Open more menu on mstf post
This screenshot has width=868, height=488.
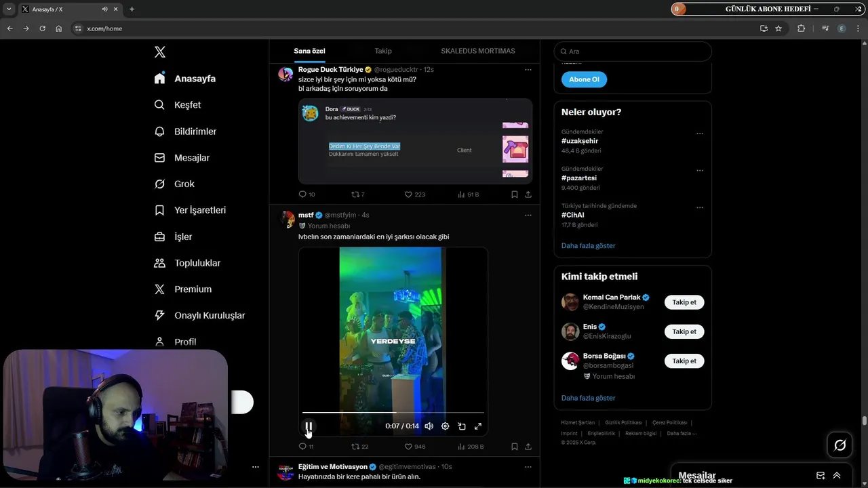click(528, 216)
